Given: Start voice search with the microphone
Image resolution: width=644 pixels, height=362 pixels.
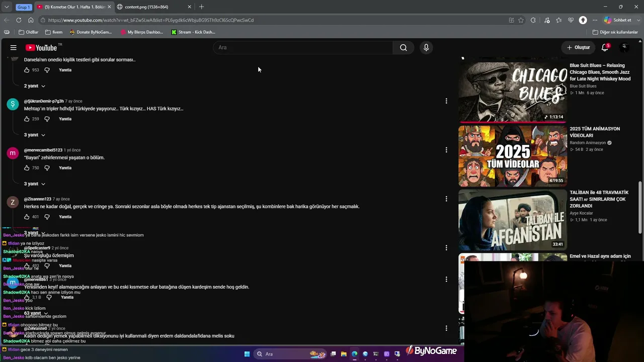Looking at the screenshot, I should [426, 47].
